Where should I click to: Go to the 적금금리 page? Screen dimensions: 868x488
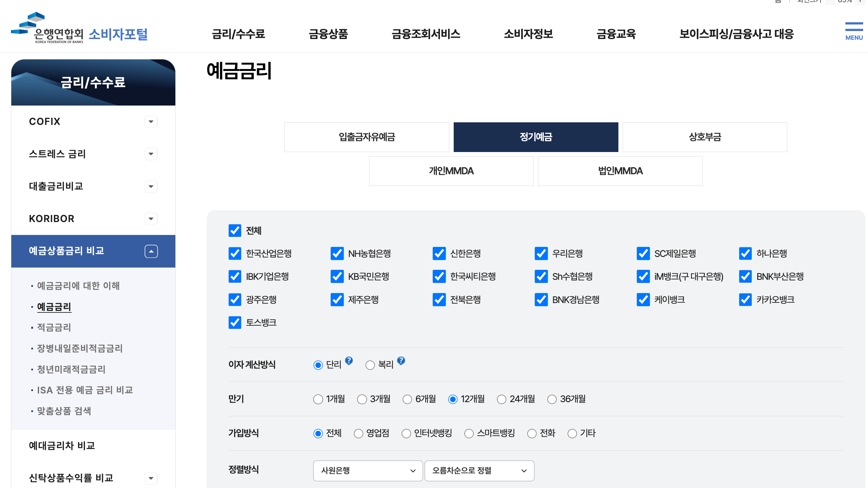[54, 328]
